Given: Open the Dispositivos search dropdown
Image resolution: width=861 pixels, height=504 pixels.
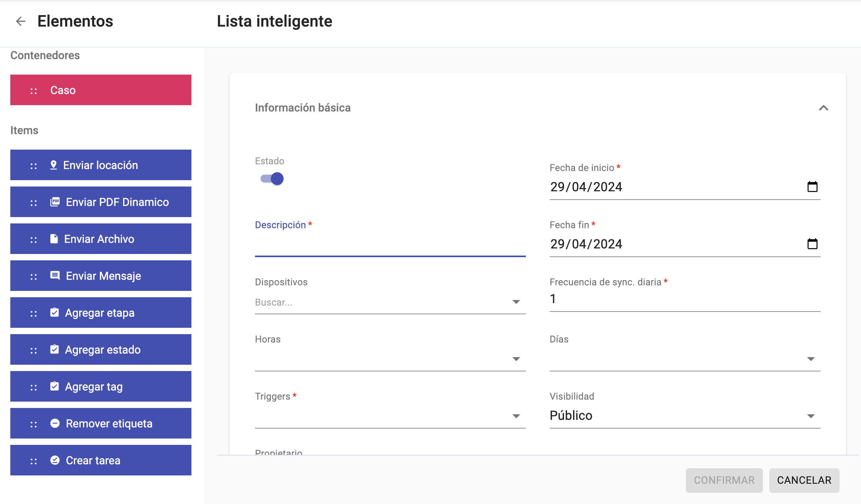Looking at the screenshot, I should (516, 302).
